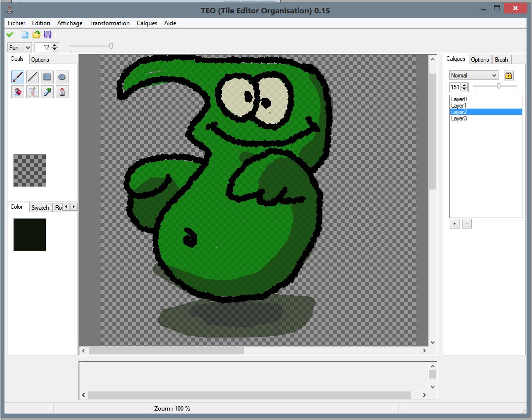Open the Aide menu
This screenshot has width=532, height=420.
170,23
